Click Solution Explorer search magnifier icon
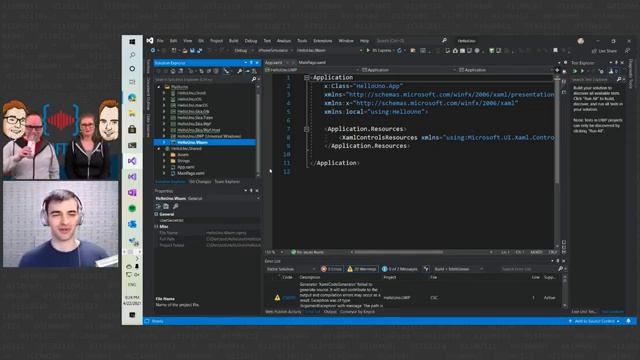640x360 pixels. point(254,79)
